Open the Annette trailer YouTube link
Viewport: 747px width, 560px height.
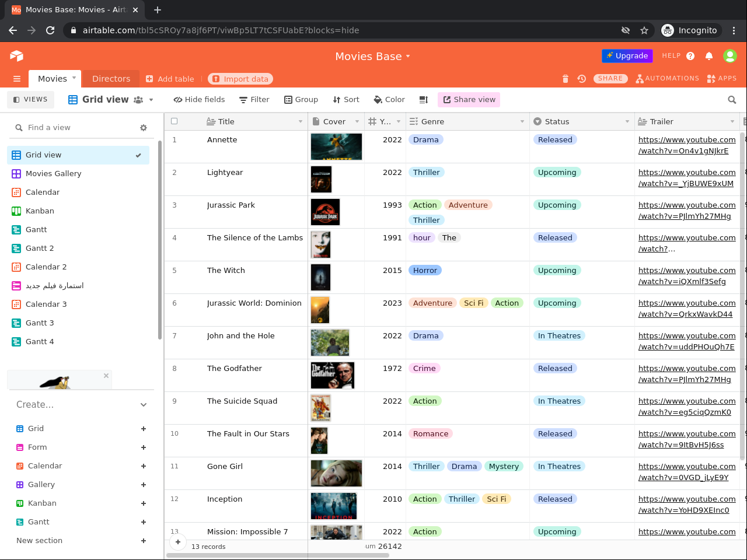point(686,145)
